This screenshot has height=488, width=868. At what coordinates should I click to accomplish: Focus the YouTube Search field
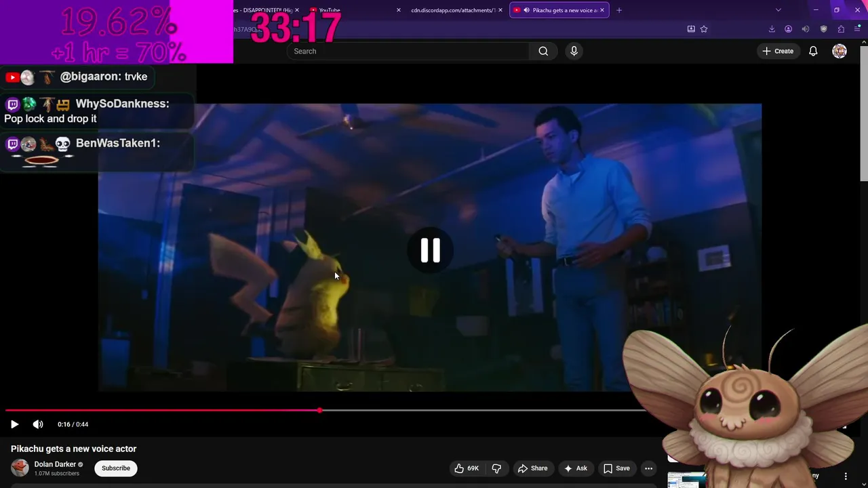point(408,51)
